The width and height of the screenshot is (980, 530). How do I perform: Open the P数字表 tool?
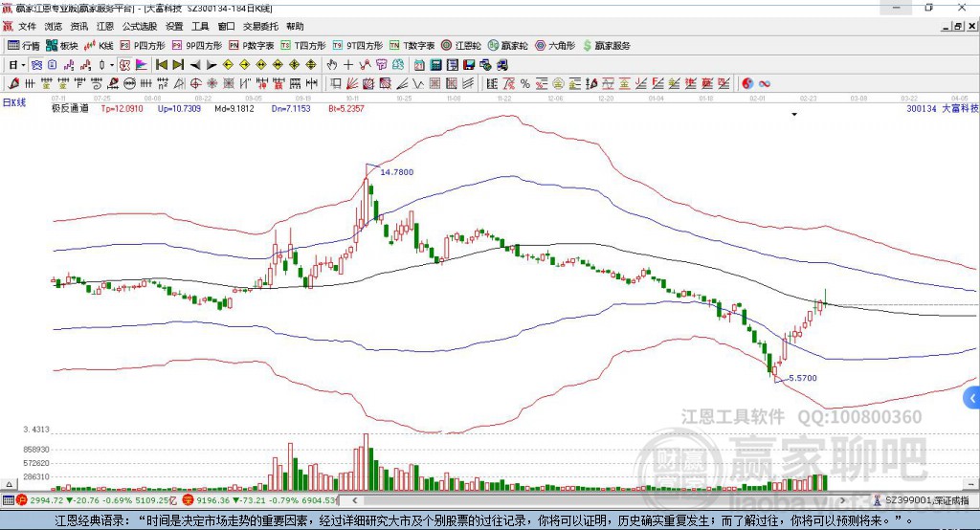[x=252, y=46]
